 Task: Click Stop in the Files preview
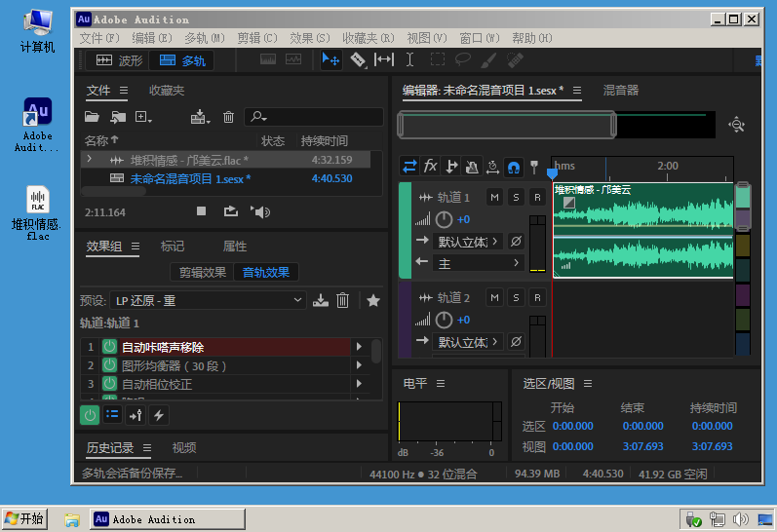coord(201,211)
